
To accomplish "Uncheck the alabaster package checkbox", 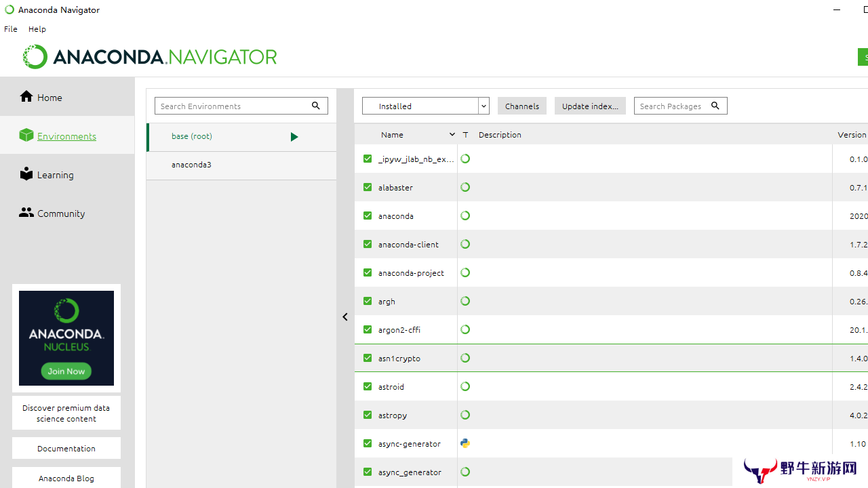I will tap(368, 187).
